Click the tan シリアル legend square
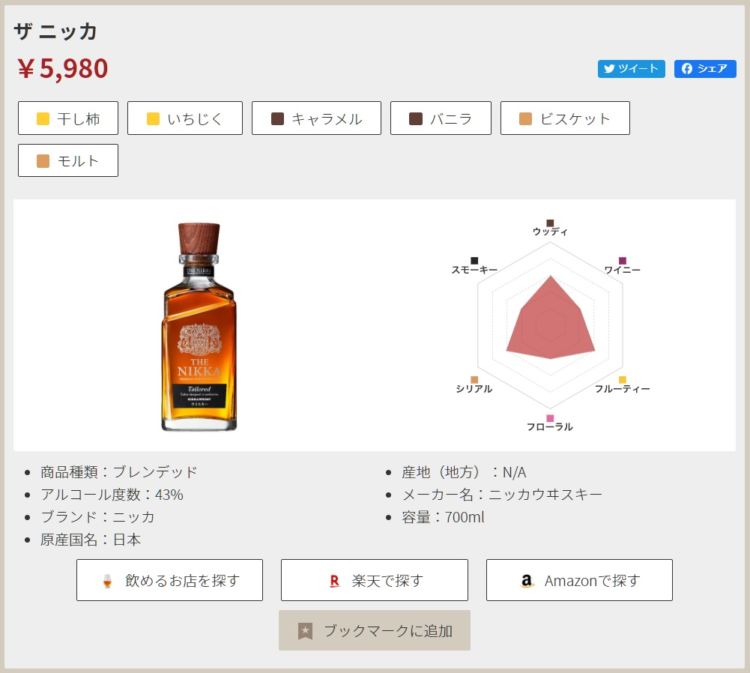The width and height of the screenshot is (750, 673). tap(474, 380)
